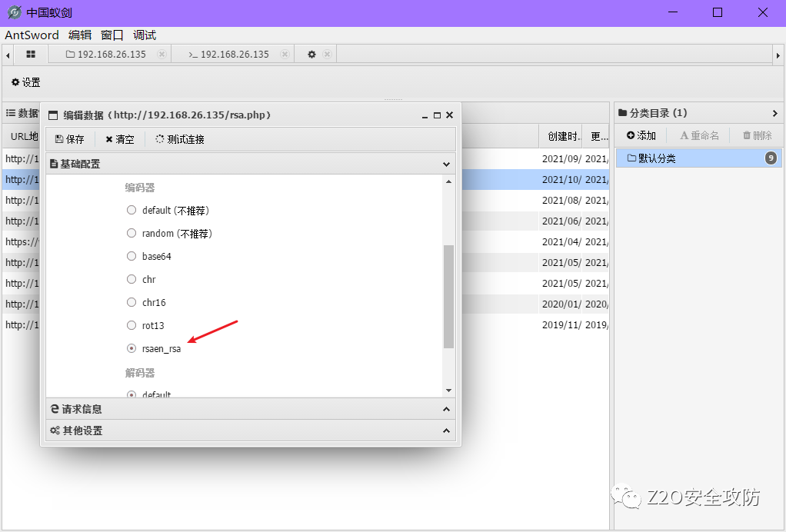Image resolution: width=786 pixels, height=532 pixels.
Task: Click 删除 delete category button
Action: tap(757, 135)
